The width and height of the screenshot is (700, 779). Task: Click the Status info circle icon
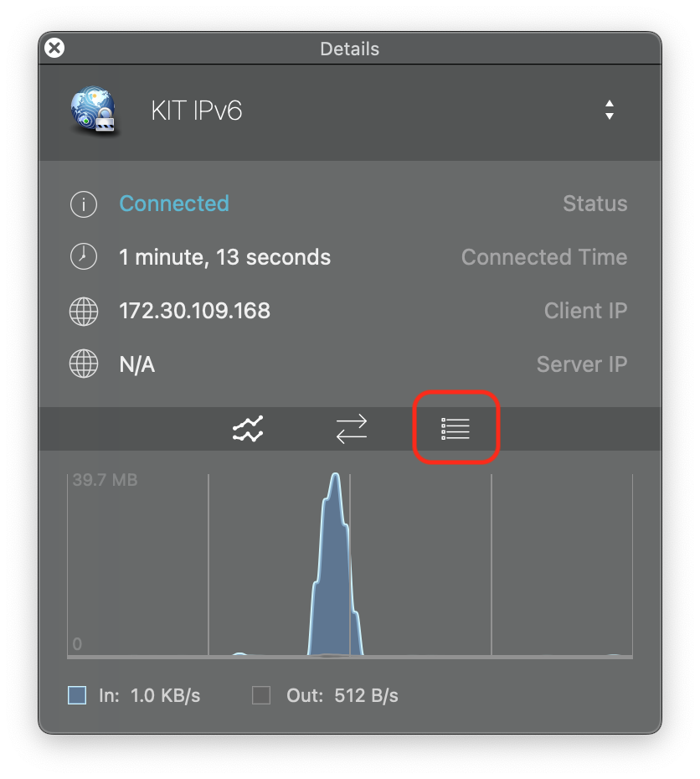83,204
